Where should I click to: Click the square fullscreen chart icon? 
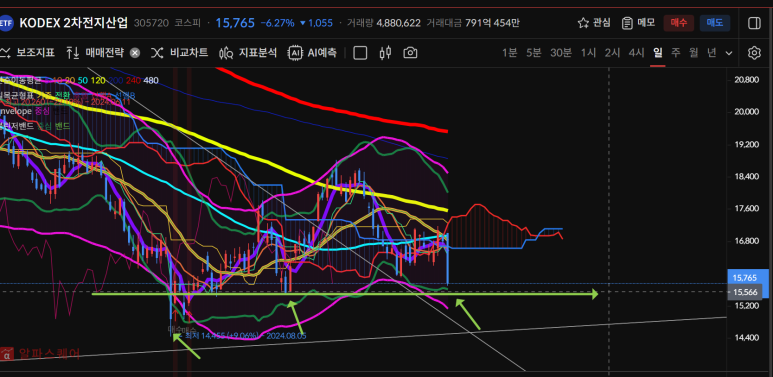[x=360, y=53]
